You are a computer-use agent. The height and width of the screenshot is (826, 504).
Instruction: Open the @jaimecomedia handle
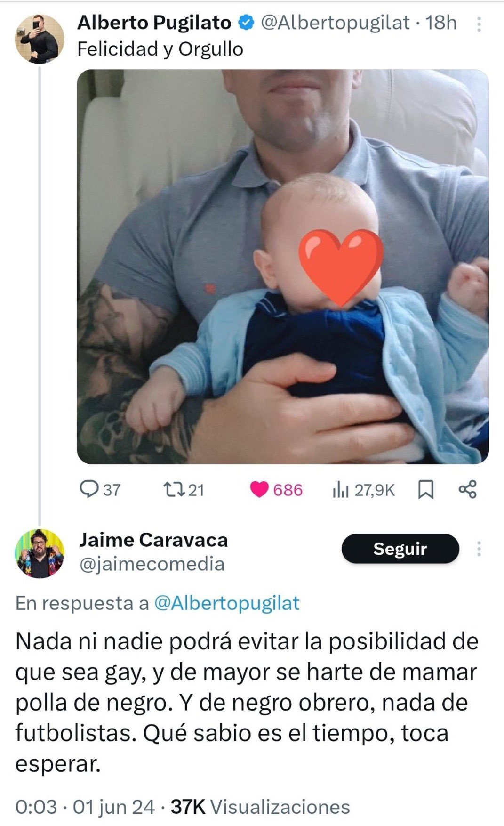[152, 564]
